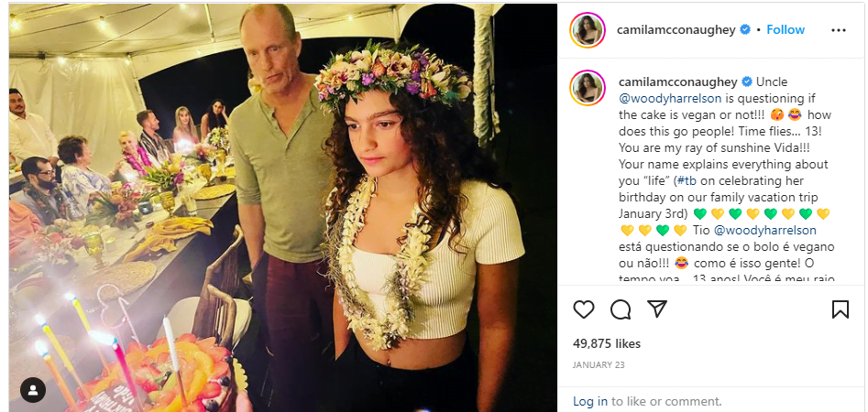The height and width of the screenshot is (412, 868).
Task: Open header profile picture story ring
Action: (588, 30)
